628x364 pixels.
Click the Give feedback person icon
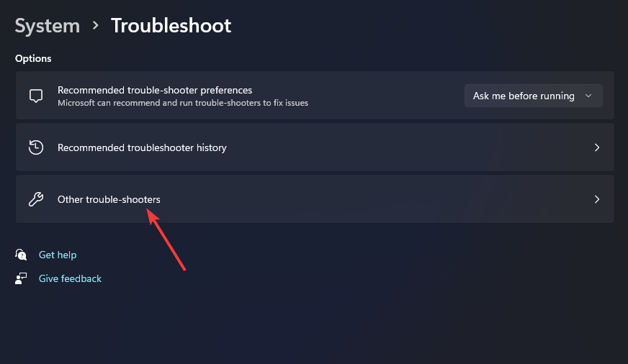[x=22, y=278]
